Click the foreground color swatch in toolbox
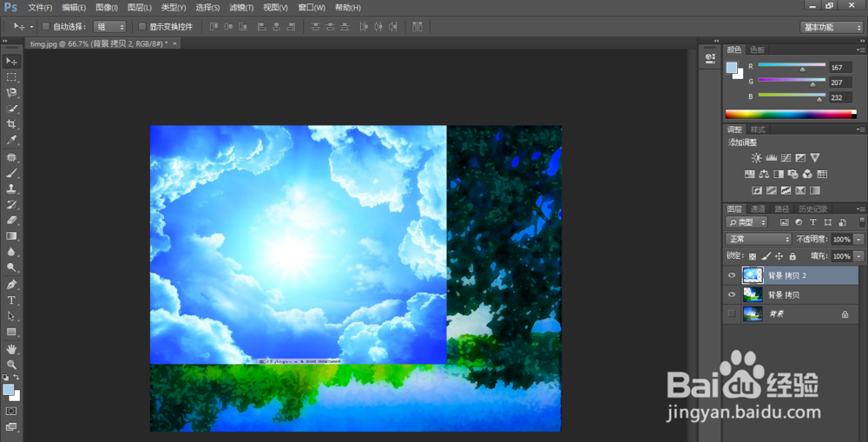The height and width of the screenshot is (442, 868). (x=9, y=389)
